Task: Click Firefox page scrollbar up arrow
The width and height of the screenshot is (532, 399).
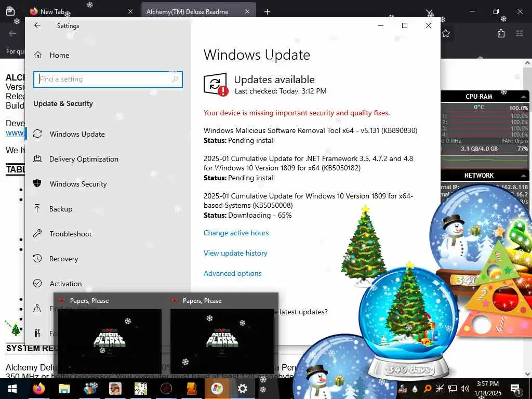Action: [x=527, y=63]
